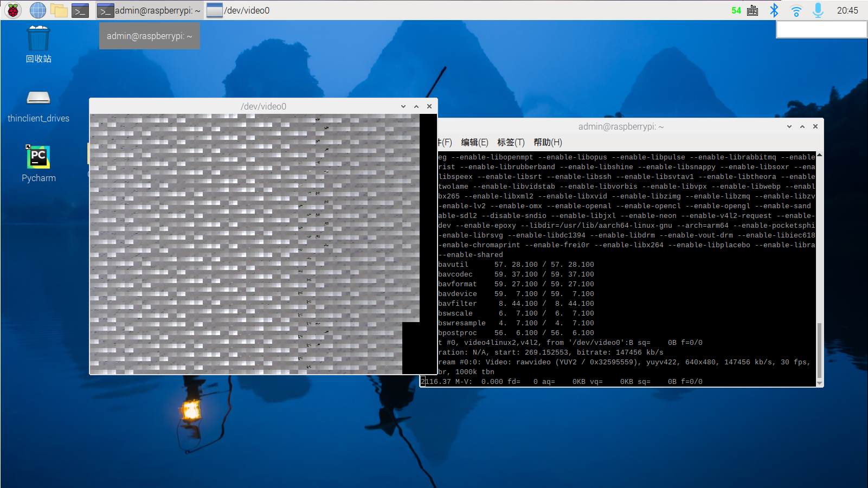Screen dimensions: 868x488
Task: Click the 'bavdevice' version line
Action: click(516, 294)
